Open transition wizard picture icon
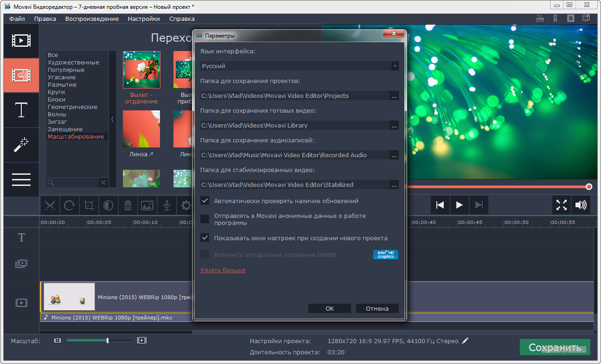Viewport: 601px width, 364px height. click(x=147, y=205)
